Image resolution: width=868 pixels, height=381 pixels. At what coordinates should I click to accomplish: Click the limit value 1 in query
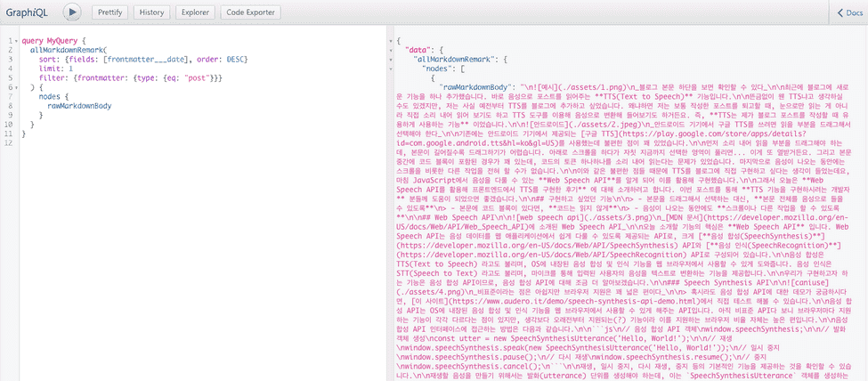point(69,69)
